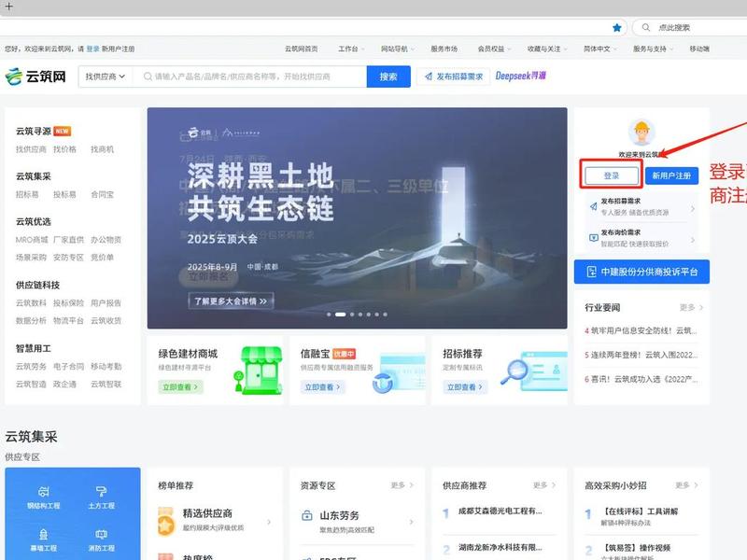Click the 山东劳务 briefcase icon

(307, 516)
